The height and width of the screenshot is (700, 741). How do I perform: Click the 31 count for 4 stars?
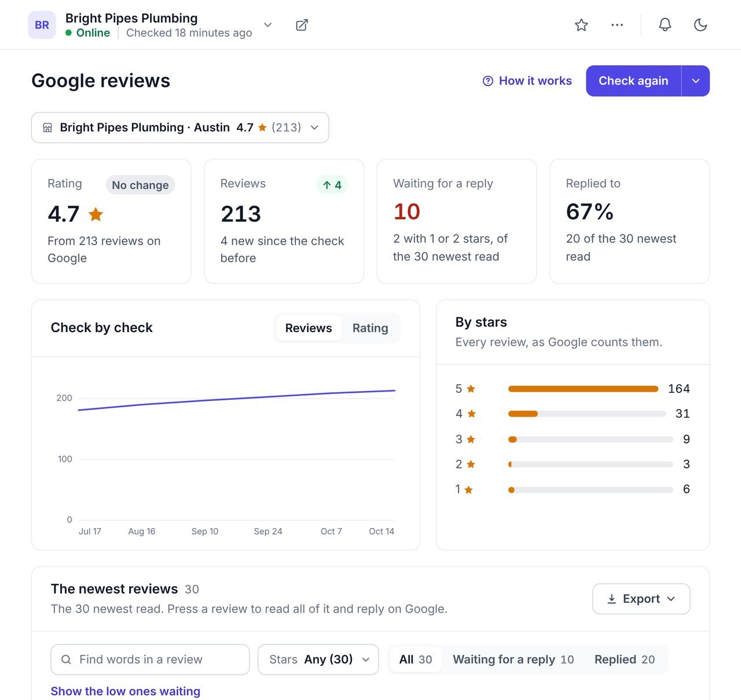(683, 414)
